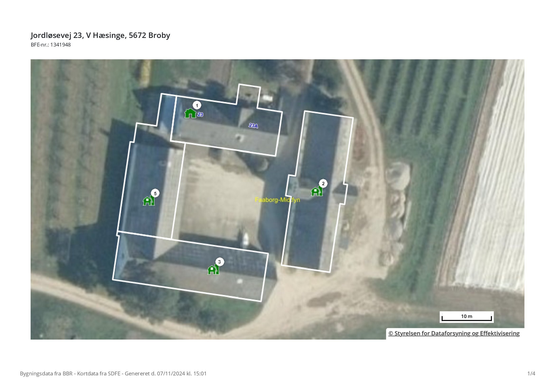Click the yellow Faaborg-Midtfyn municipality label
Screen dimensions: 555x392
(278, 200)
